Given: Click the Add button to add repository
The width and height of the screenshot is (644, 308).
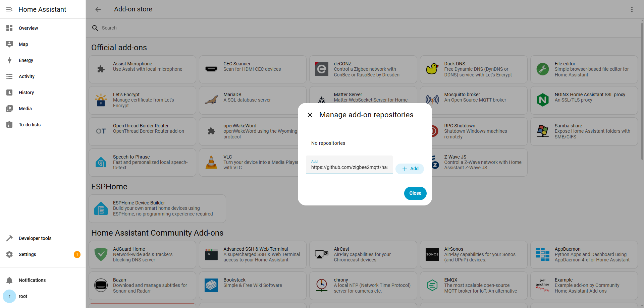Looking at the screenshot, I should tap(410, 169).
